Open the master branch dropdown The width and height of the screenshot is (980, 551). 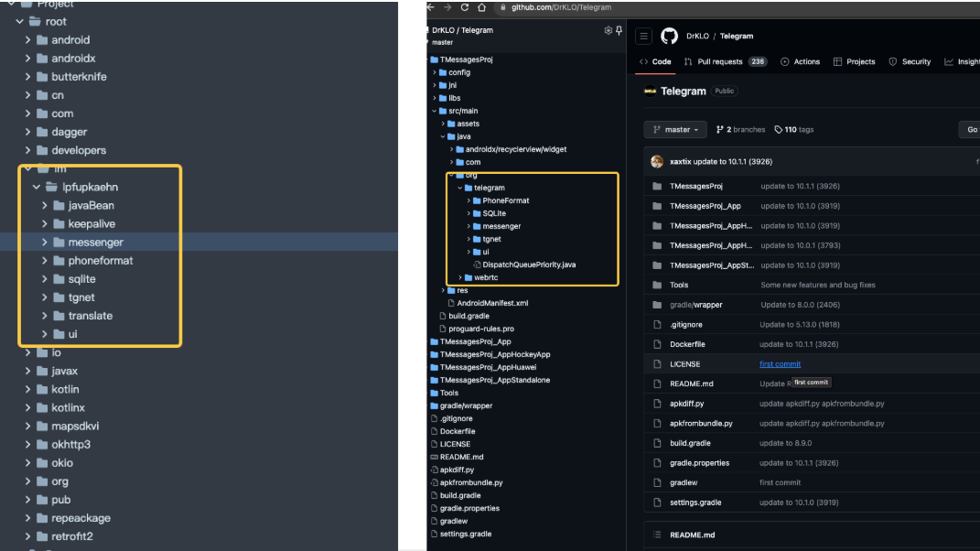(x=675, y=129)
